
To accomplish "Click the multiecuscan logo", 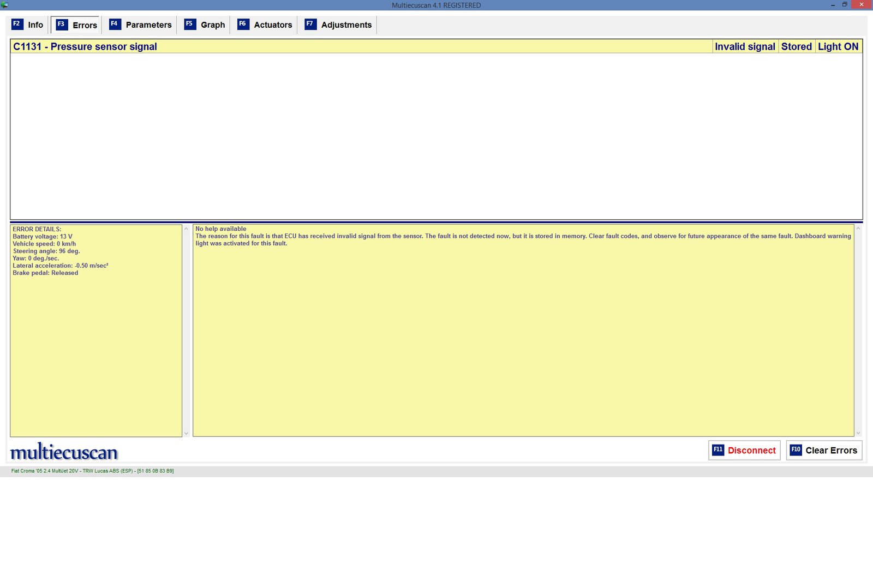I will tap(64, 452).
